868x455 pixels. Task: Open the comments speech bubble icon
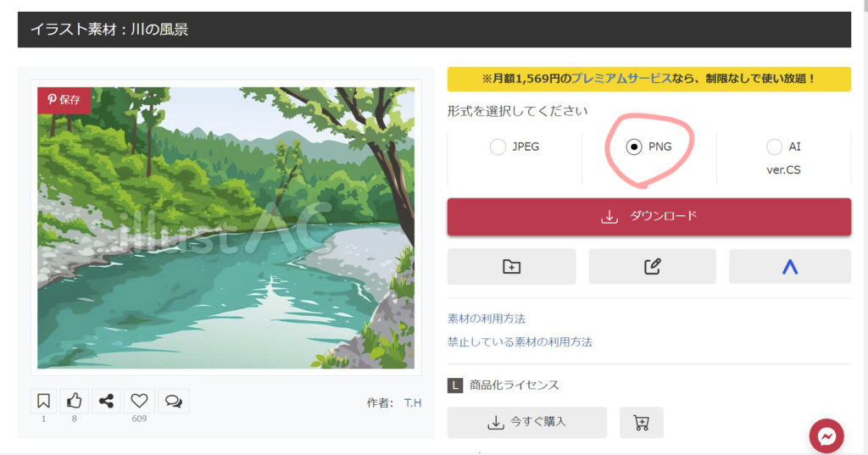click(x=173, y=401)
